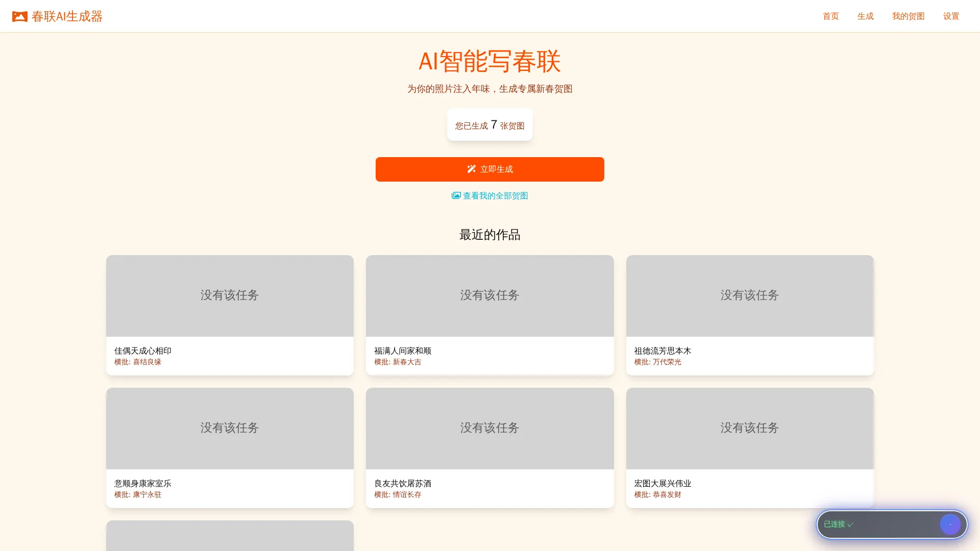Image resolution: width=980 pixels, height=551 pixels.
Task: Open the 福满人间家和顺 artwork thumbnail
Action: coord(489,295)
